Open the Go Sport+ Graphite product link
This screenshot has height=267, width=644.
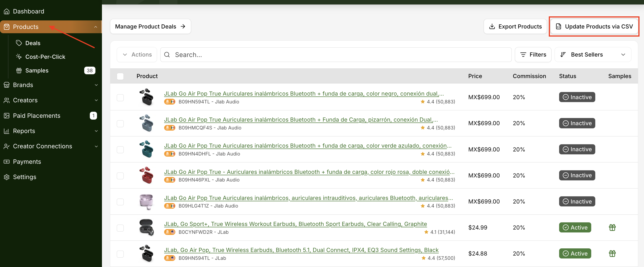(x=296, y=224)
